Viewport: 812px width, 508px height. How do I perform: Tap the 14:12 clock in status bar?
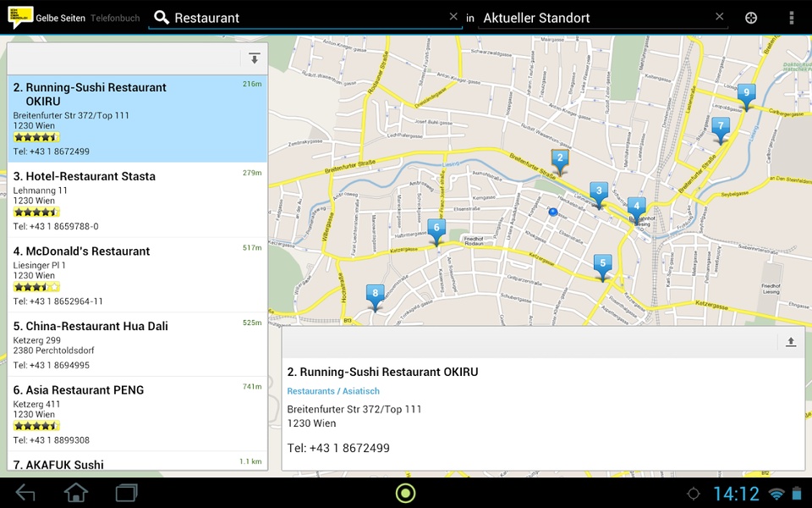click(x=736, y=494)
